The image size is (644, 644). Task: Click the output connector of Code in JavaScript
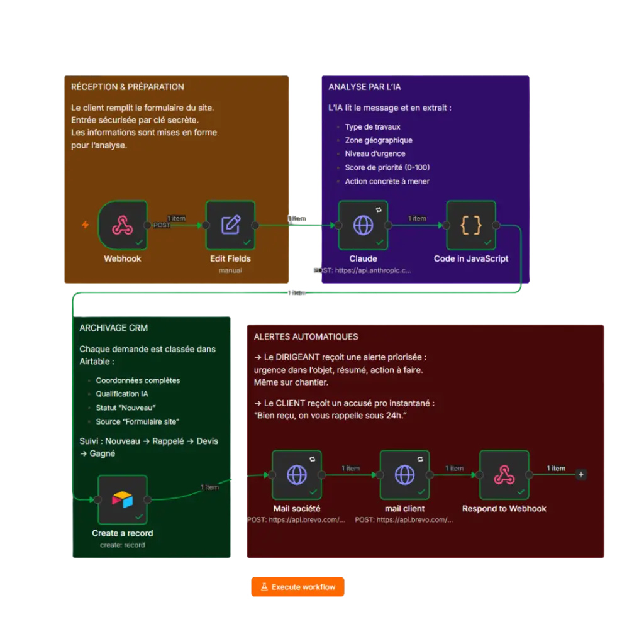pyautogui.click(x=496, y=225)
